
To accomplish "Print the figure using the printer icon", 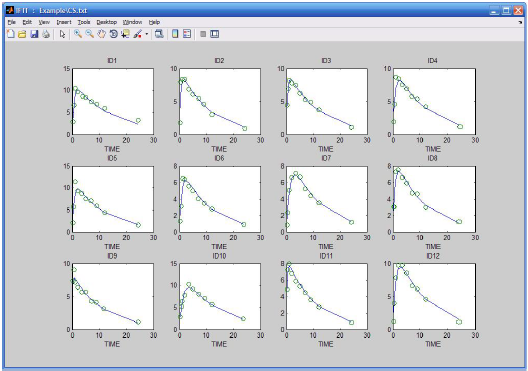I will click(46, 34).
